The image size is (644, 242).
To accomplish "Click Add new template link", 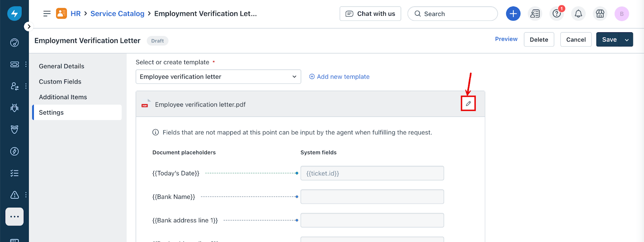I will point(339,77).
